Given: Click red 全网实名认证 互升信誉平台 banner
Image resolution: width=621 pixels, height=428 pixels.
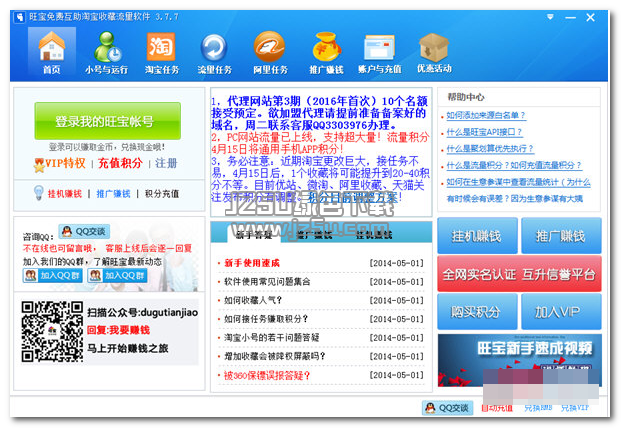Looking at the screenshot, I should (x=519, y=274).
